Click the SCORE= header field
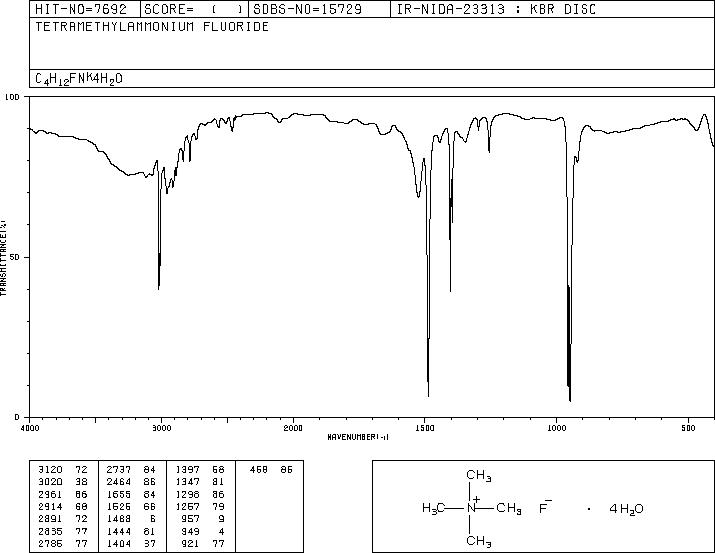Image resolution: width=715 pixels, height=553 pixels. [193, 9]
